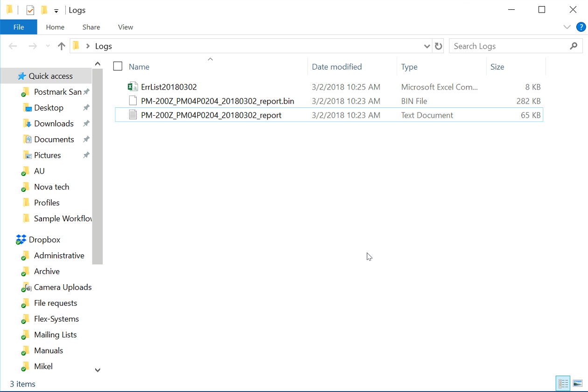Open the File requests folder
The image size is (588, 392).
pyautogui.click(x=56, y=303)
